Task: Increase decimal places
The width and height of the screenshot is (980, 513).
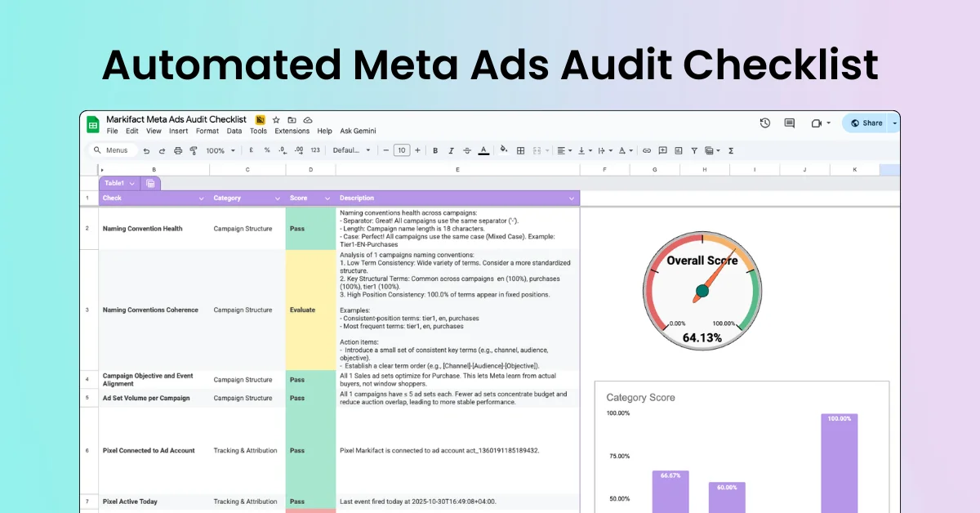Action: (299, 150)
